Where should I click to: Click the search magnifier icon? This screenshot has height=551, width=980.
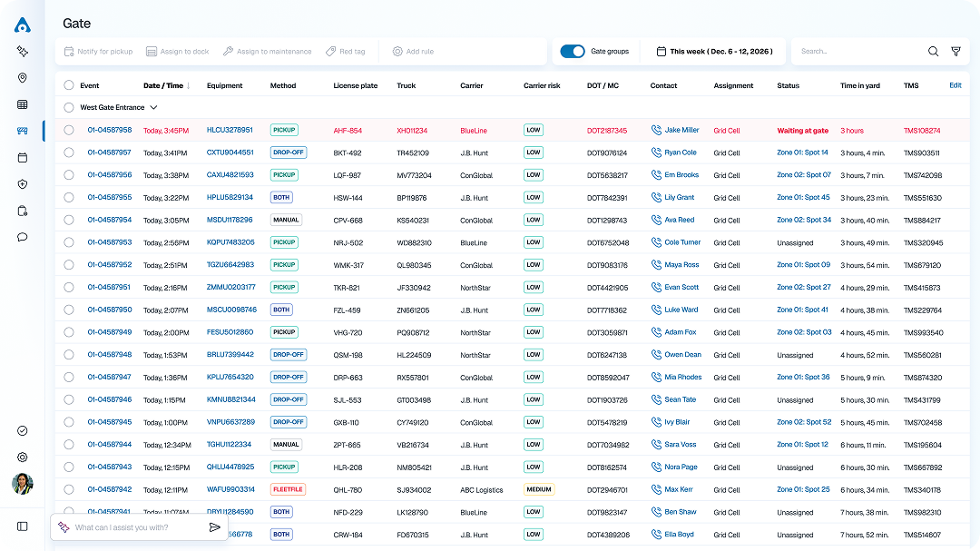(933, 52)
